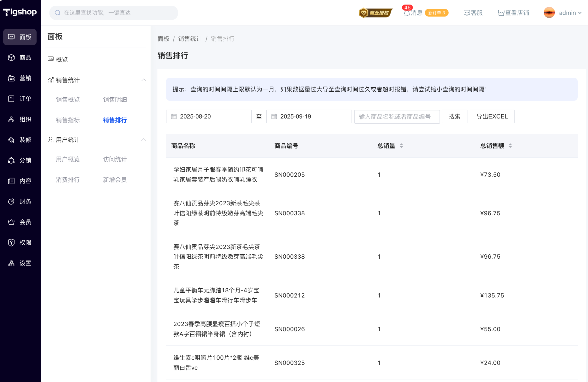Select 消费排行 menu item
Image resolution: width=588 pixels, height=382 pixels.
point(68,180)
